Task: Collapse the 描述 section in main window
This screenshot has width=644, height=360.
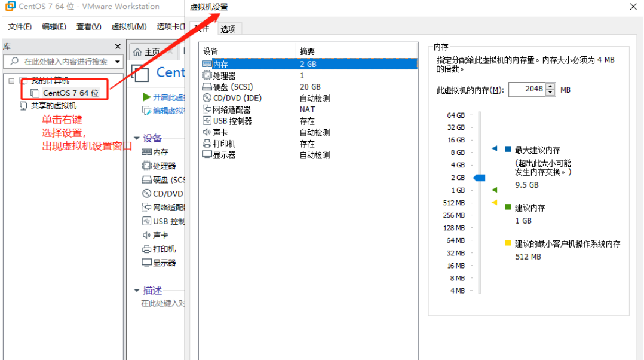Action: pos(137,291)
